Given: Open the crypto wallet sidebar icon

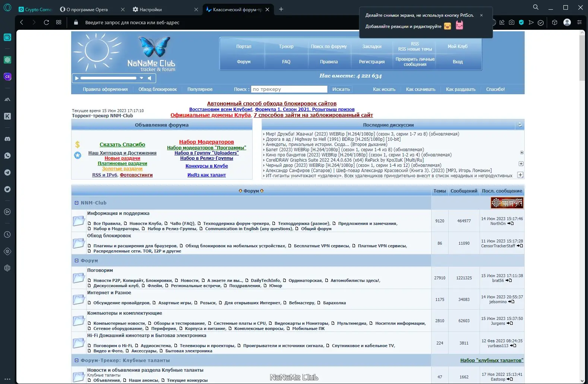Looking at the screenshot, I should click(x=7, y=37).
